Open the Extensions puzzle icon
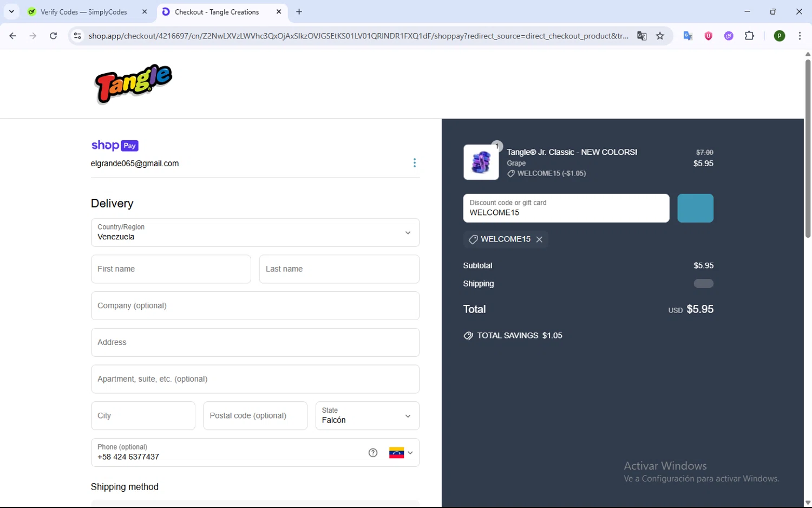This screenshot has height=508, width=812. point(749,36)
